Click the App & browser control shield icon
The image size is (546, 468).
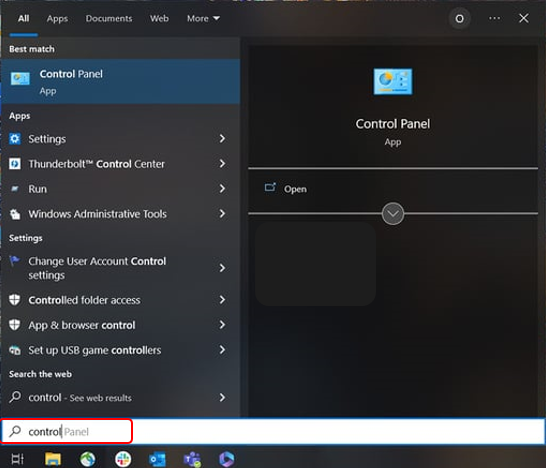pyautogui.click(x=15, y=325)
